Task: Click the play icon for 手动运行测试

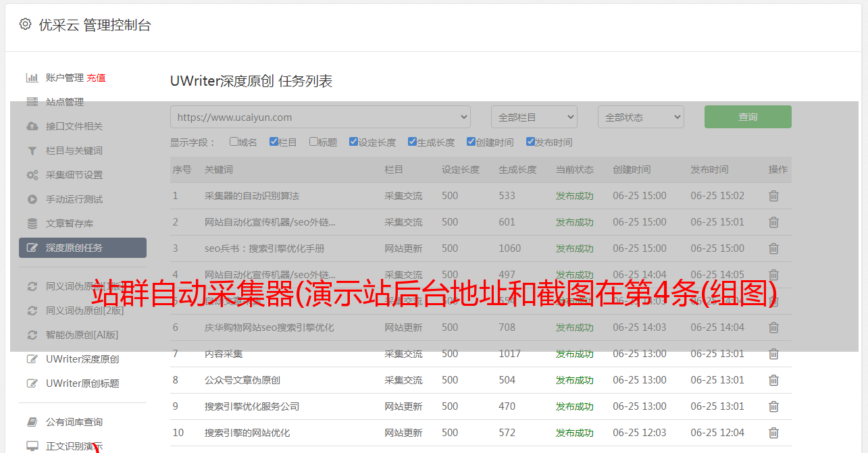Action: tap(32, 199)
